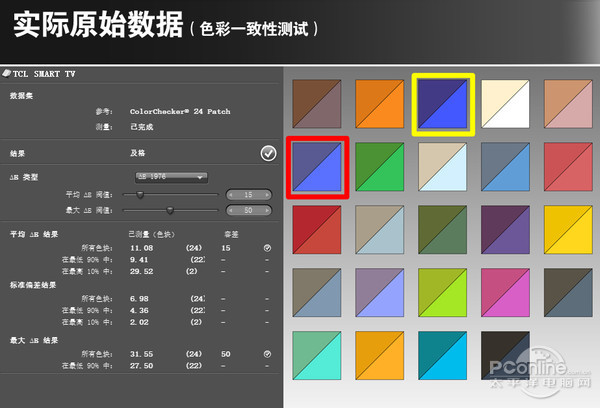600x408 pixels.
Task: Adjust the maximum ΔE threshold slider handle
Action: point(170,210)
